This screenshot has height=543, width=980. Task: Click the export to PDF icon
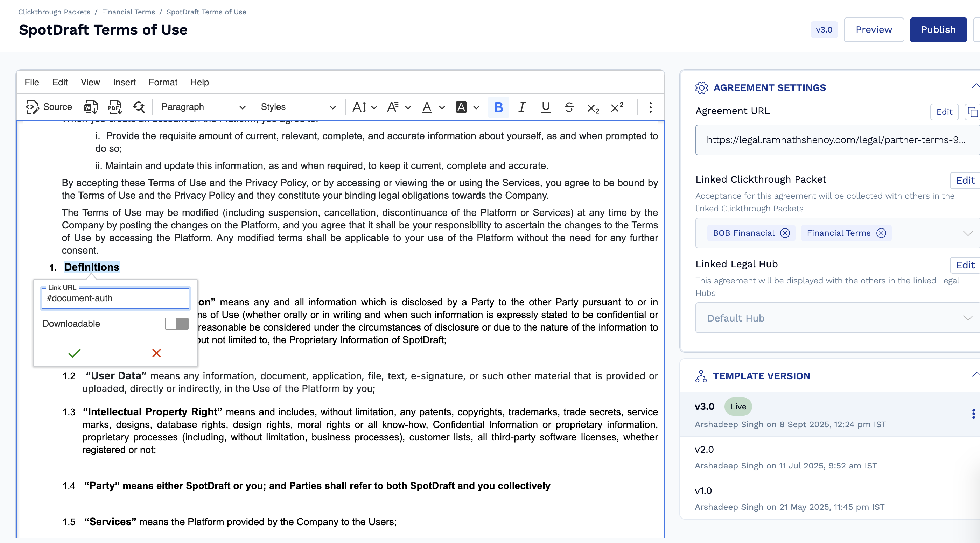[x=114, y=107]
